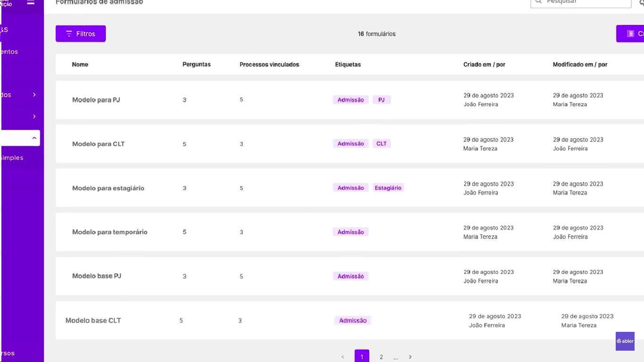Click the magnifier icon in the search bar

[538, 2]
